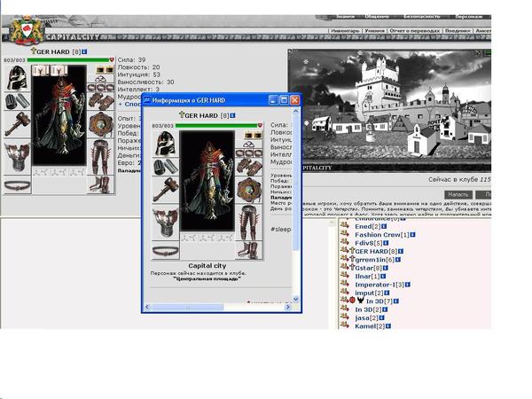Click character portrait in info window

pyautogui.click(x=207, y=181)
